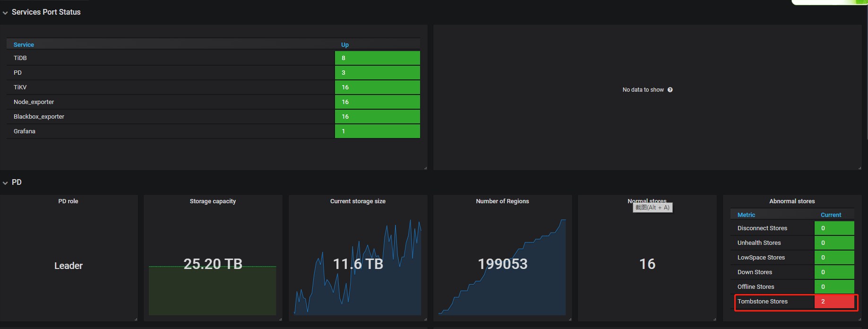Viewport: 868px width, 329px height.
Task: Sort table by the Up column header
Action: pos(345,45)
